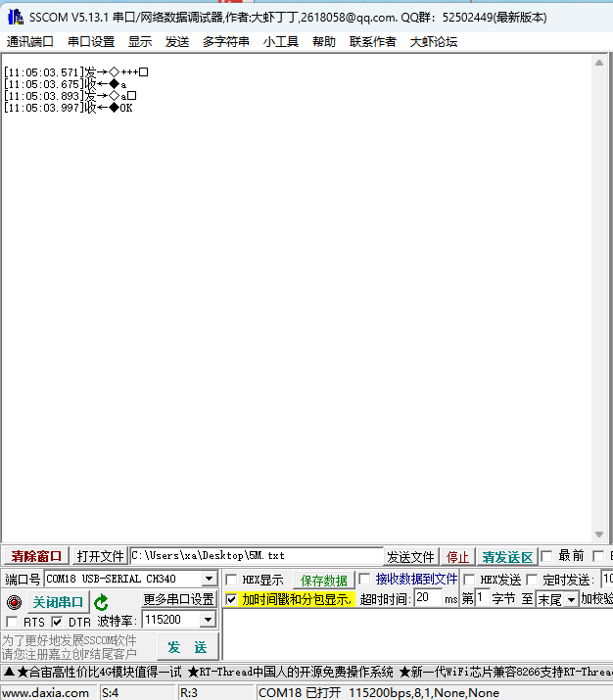This screenshot has height=700, width=613.
Task: Open the 大虾论坛 menu
Action: click(x=434, y=42)
